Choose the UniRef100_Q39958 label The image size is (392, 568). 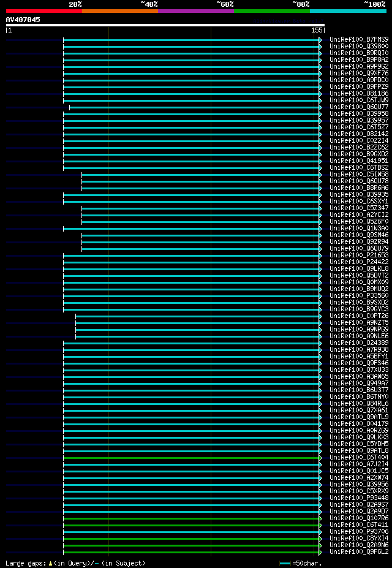(359, 114)
